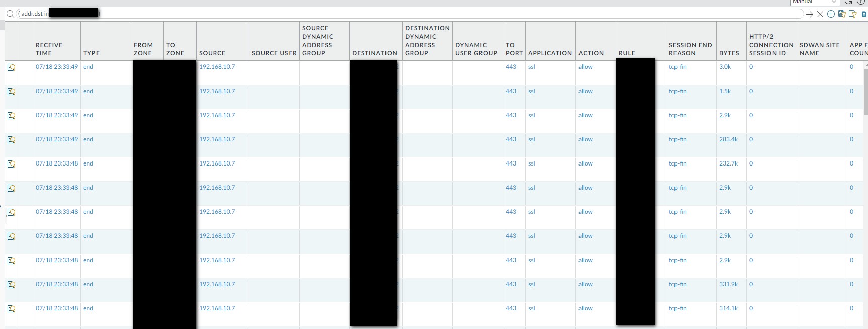This screenshot has width=868, height=329.
Task: Click the Bytes column header
Action: point(729,53)
